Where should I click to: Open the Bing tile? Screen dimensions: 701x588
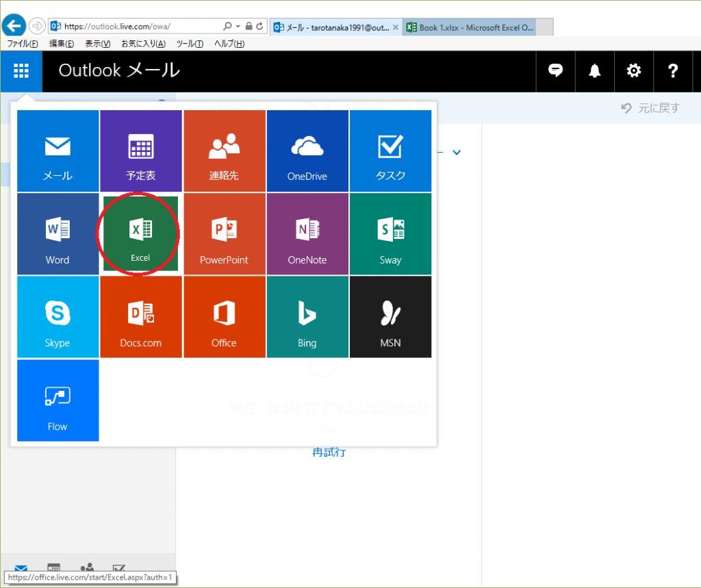coord(307,316)
